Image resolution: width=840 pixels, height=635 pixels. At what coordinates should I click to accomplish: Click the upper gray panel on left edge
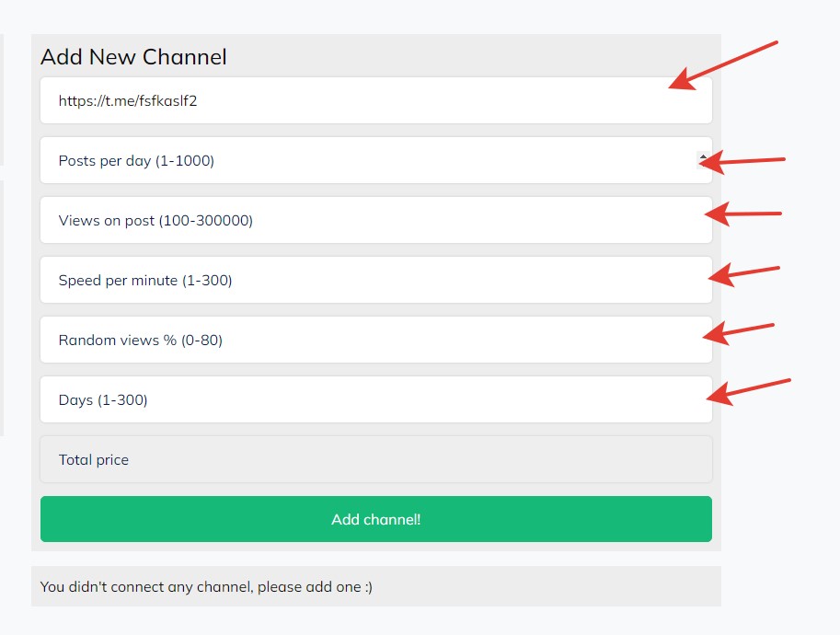point(2,99)
